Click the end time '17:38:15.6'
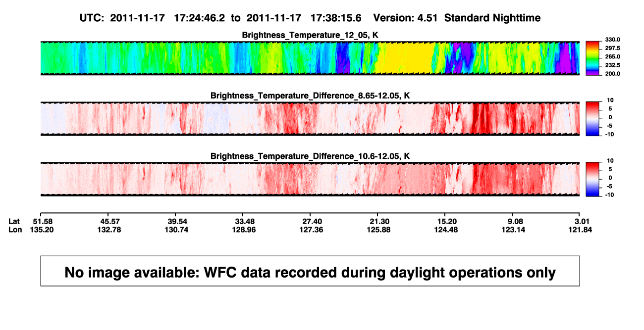Viewport: 644px width, 330px height. click(336, 18)
